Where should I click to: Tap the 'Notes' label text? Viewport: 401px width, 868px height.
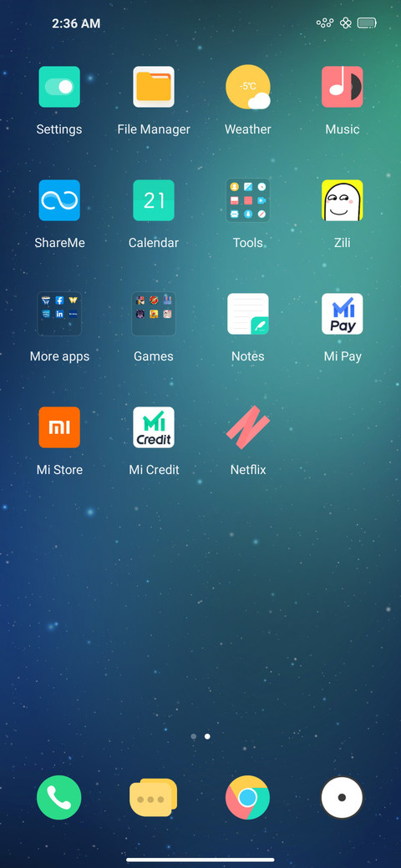click(248, 356)
